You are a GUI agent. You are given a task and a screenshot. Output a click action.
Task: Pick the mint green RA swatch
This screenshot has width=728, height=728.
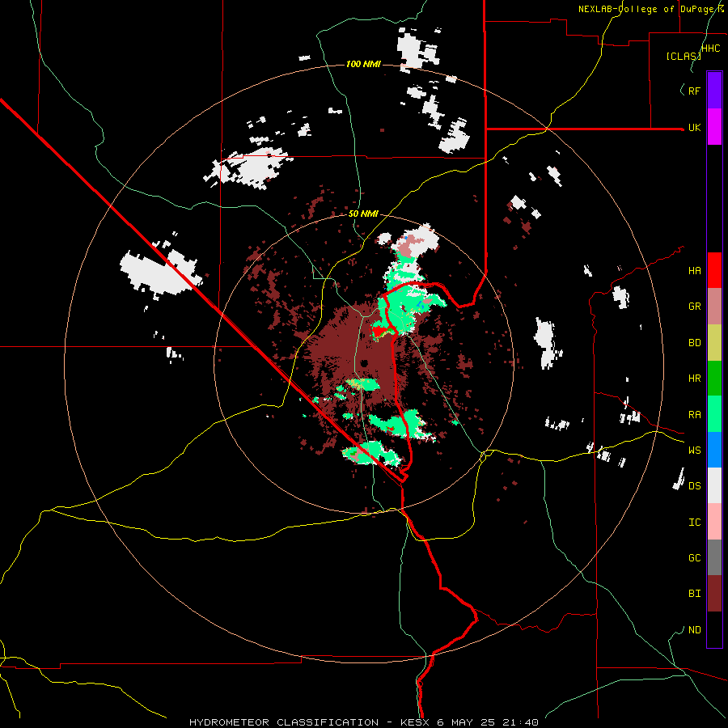click(714, 414)
